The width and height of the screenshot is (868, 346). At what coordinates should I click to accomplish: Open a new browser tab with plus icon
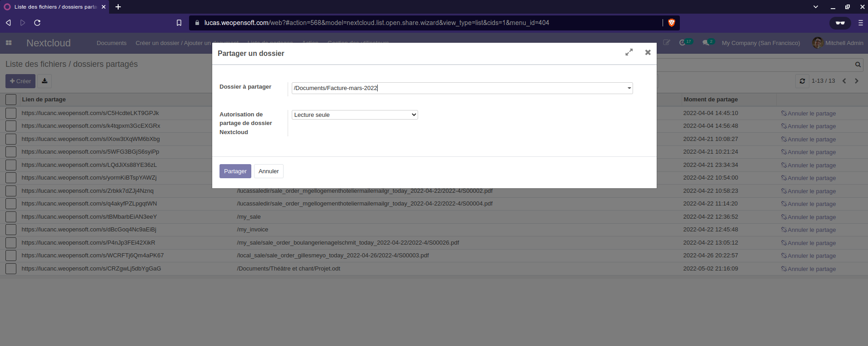[118, 7]
